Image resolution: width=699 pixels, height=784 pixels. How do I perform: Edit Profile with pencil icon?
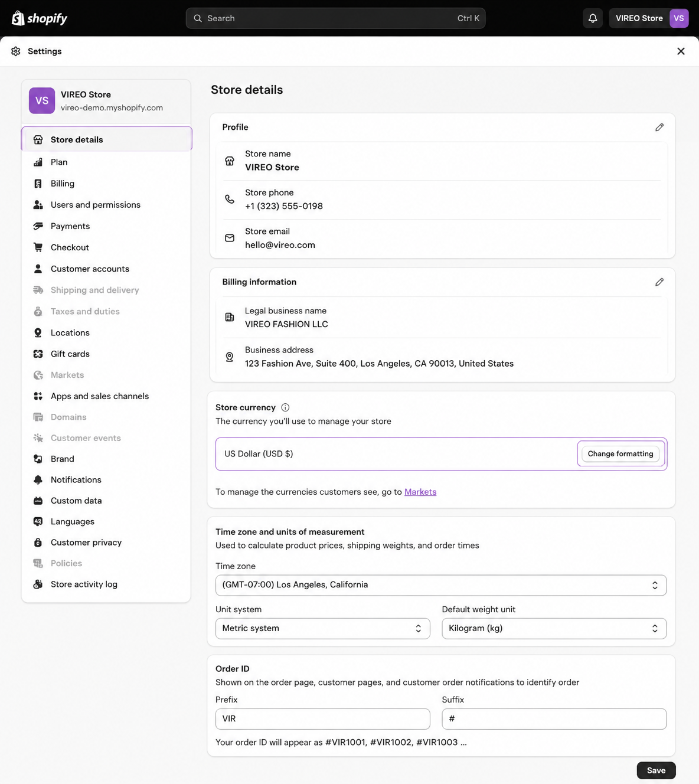(659, 127)
